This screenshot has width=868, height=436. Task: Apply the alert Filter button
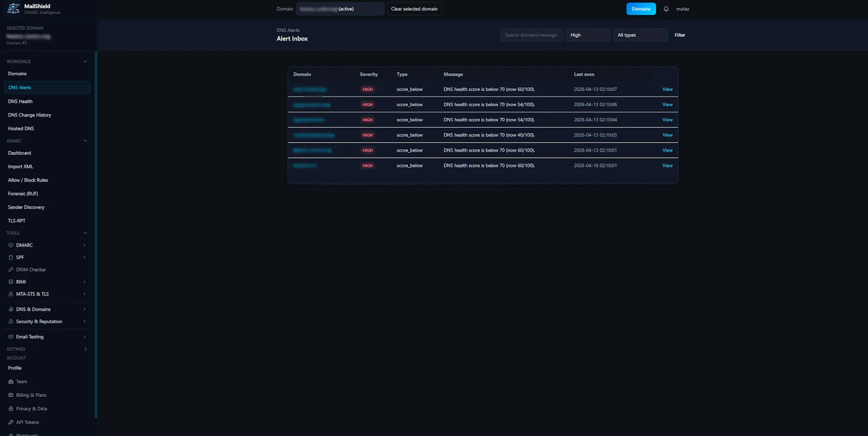(680, 35)
